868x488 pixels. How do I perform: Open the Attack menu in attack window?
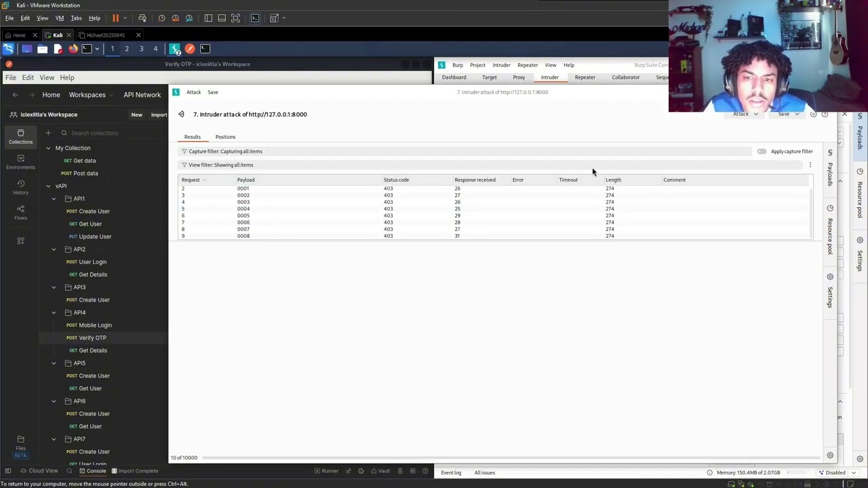click(193, 92)
